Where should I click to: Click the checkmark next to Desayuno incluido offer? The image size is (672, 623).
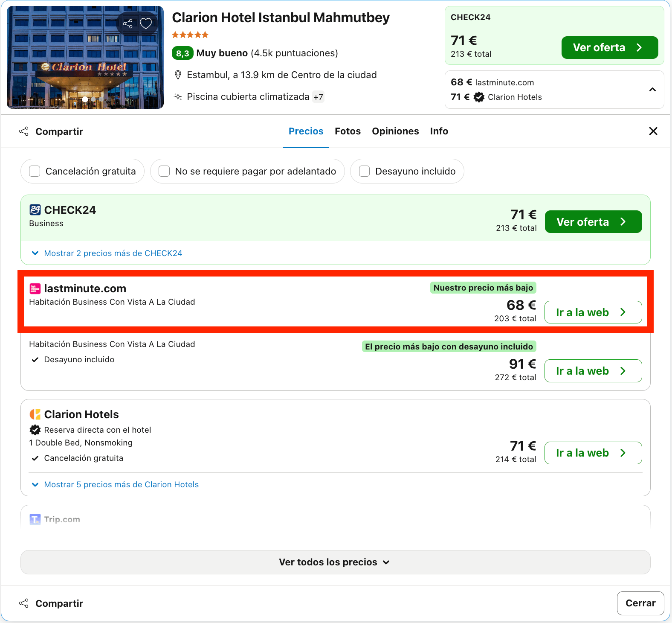pos(35,360)
